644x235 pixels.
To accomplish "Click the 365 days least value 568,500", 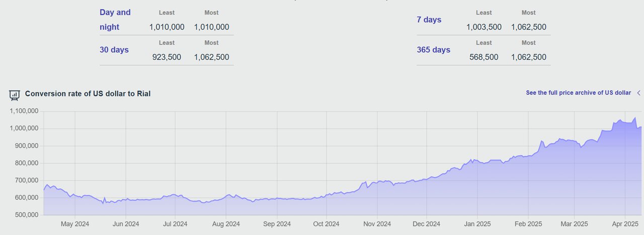I will [484, 57].
